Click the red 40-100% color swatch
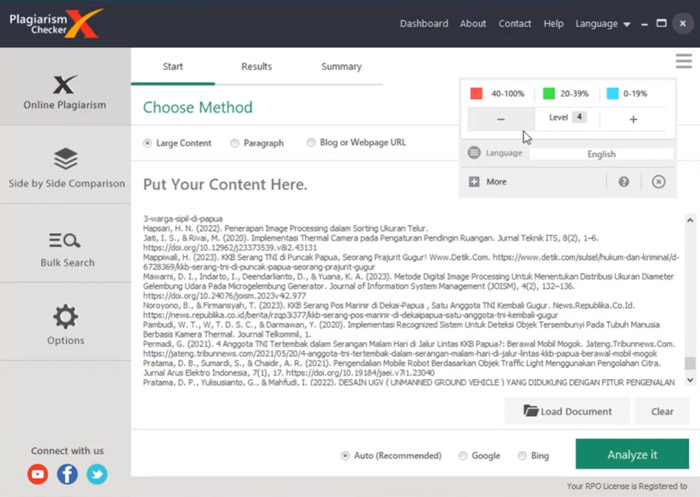This screenshot has width=700, height=497. [476, 93]
